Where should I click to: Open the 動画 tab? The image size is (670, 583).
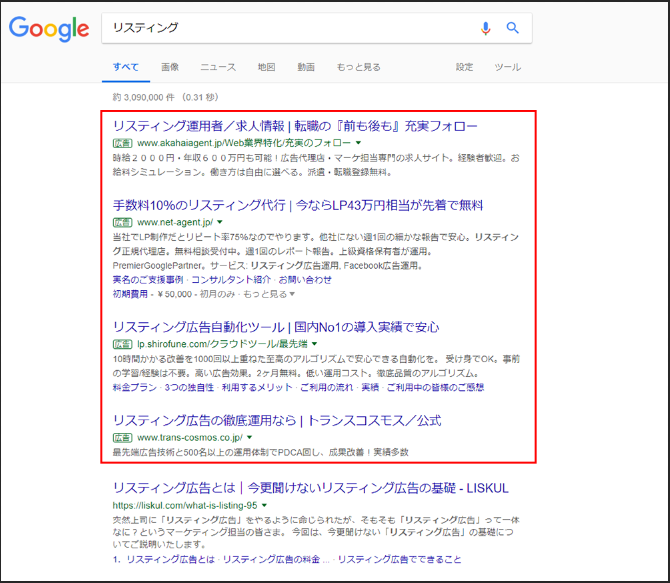306,67
